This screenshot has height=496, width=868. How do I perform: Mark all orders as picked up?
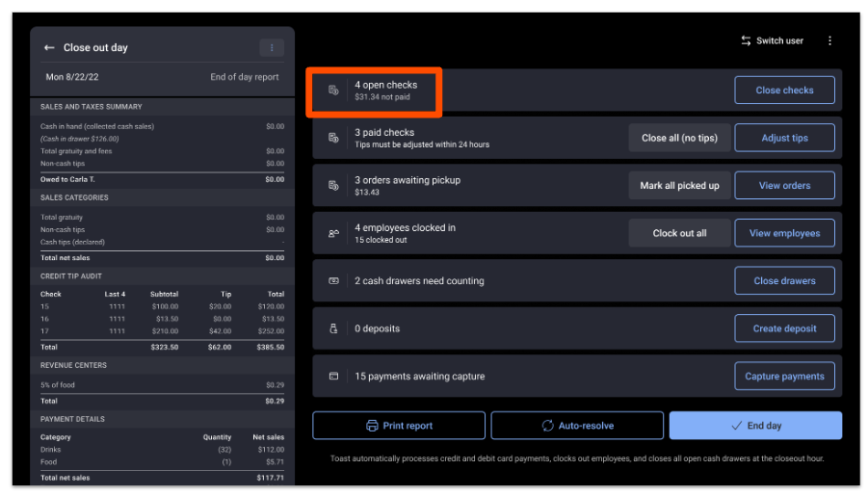(679, 186)
